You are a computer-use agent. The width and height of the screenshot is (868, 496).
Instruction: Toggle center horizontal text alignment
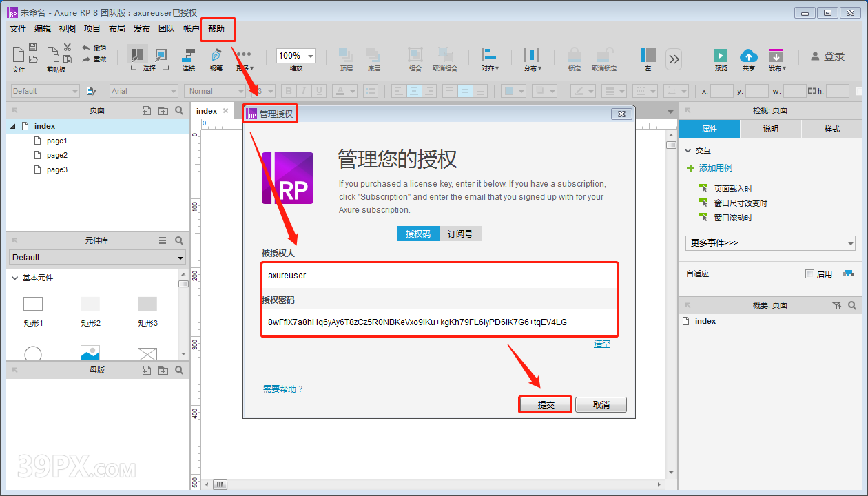[414, 91]
